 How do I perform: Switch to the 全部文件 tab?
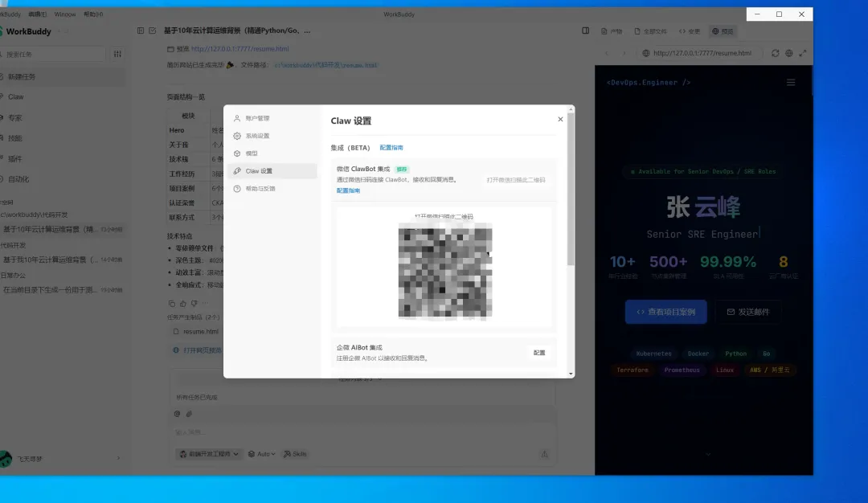point(651,31)
